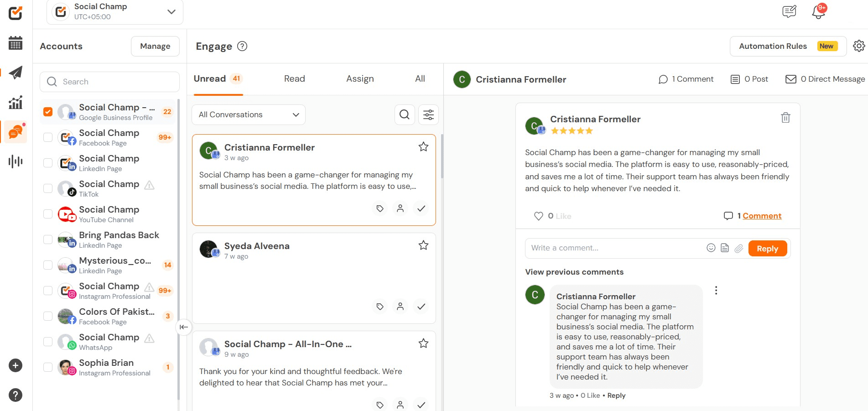Switch to the Assign tab
This screenshot has height=411, width=868.
pyautogui.click(x=360, y=78)
